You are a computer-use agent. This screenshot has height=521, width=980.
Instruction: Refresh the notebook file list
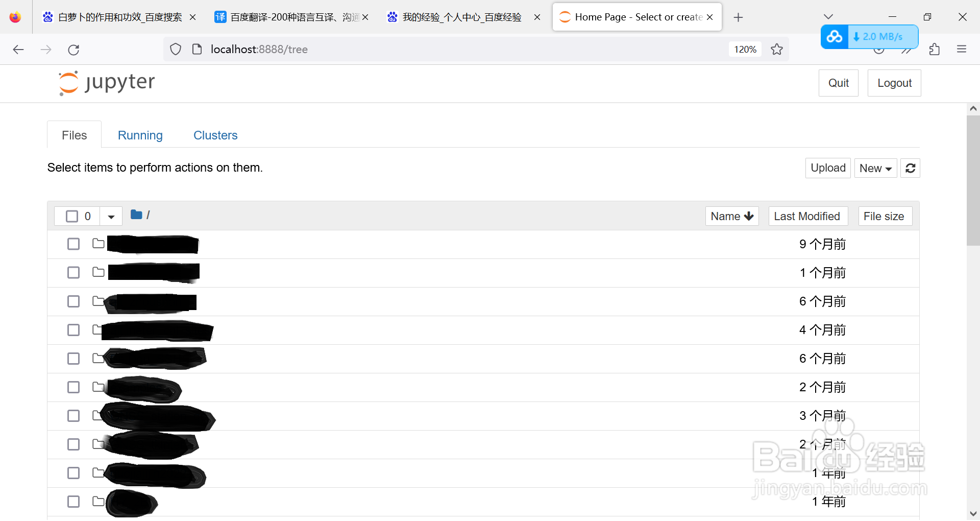(x=911, y=168)
